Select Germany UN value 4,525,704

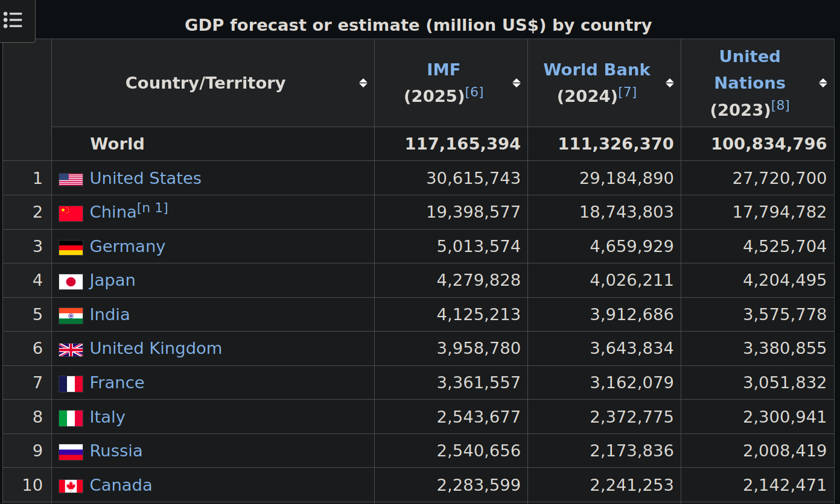tap(785, 247)
